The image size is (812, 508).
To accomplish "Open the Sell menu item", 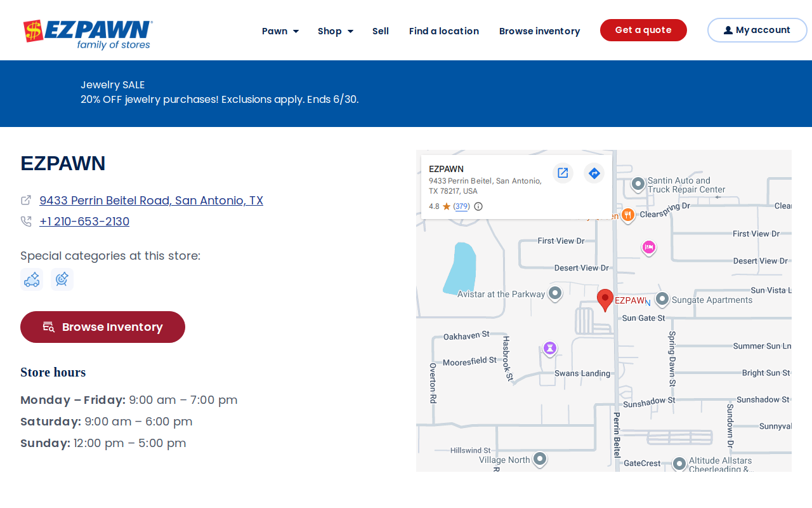I will point(381,31).
